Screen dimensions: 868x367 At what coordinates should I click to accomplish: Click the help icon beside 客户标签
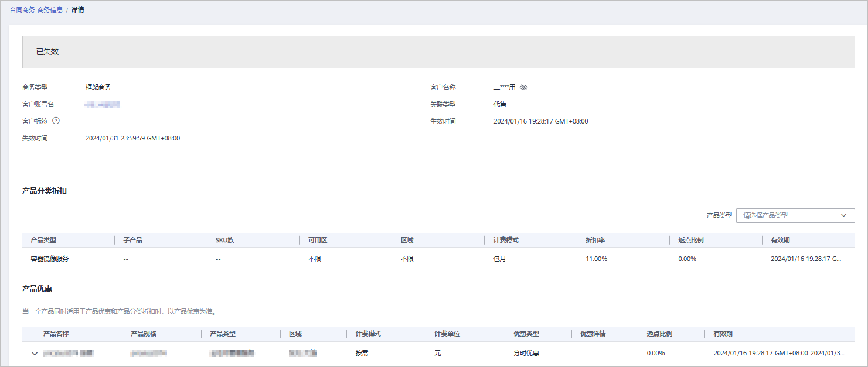click(x=56, y=121)
